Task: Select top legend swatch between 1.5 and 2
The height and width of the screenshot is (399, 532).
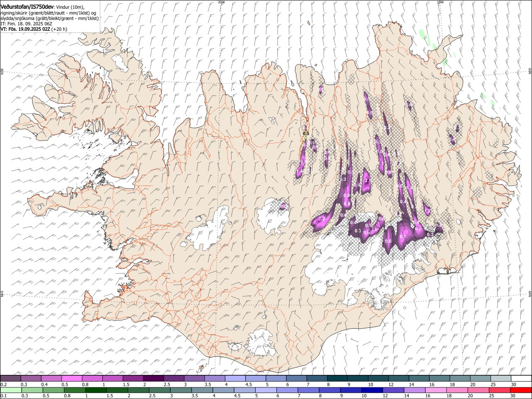Action: (133, 378)
